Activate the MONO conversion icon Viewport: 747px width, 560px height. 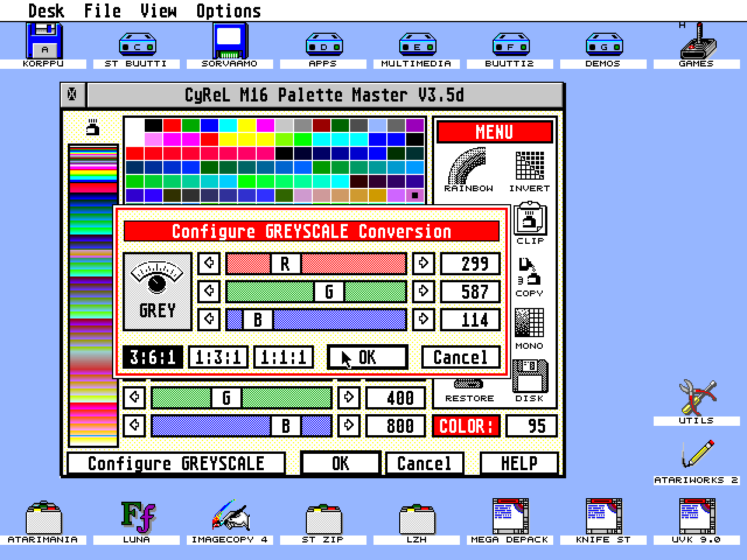(x=529, y=324)
